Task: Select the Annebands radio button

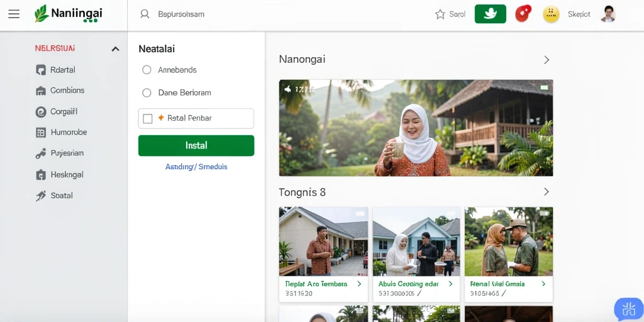Action: [147, 70]
